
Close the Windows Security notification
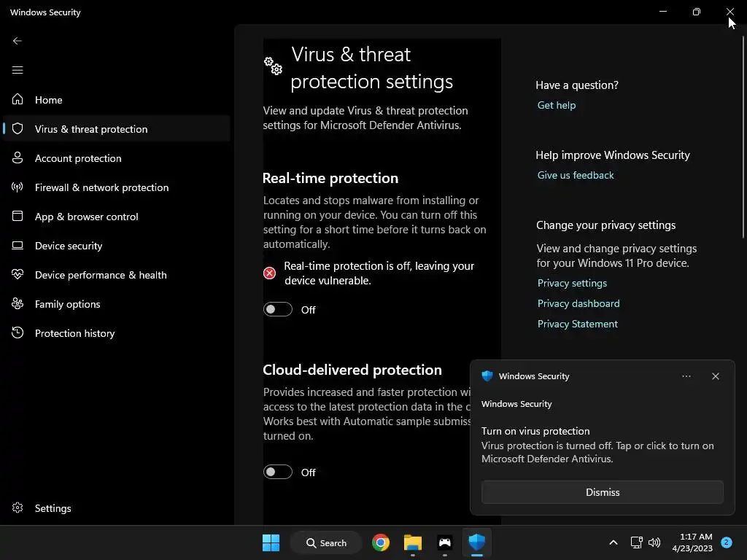(716, 376)
